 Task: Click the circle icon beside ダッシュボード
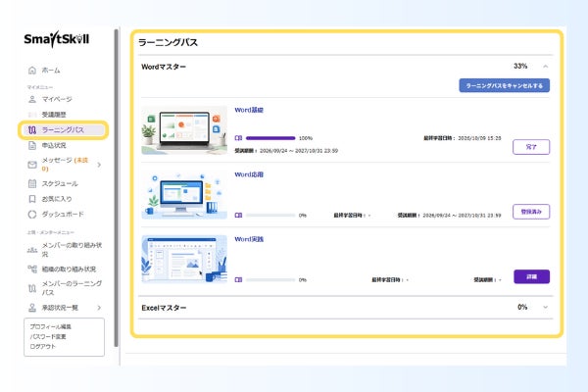pyautogui.click(x=32, y=215)
